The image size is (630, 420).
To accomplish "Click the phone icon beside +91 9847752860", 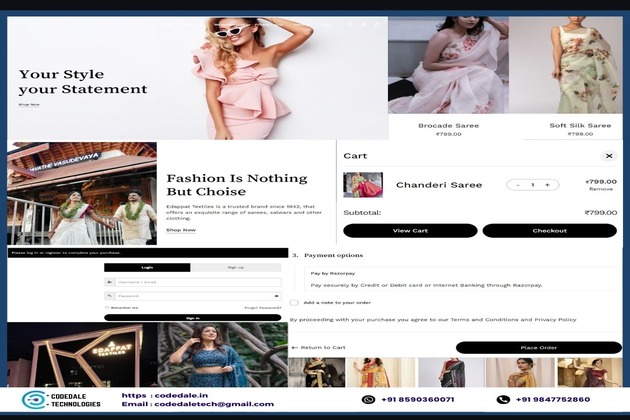I will (x=503, y=399).
